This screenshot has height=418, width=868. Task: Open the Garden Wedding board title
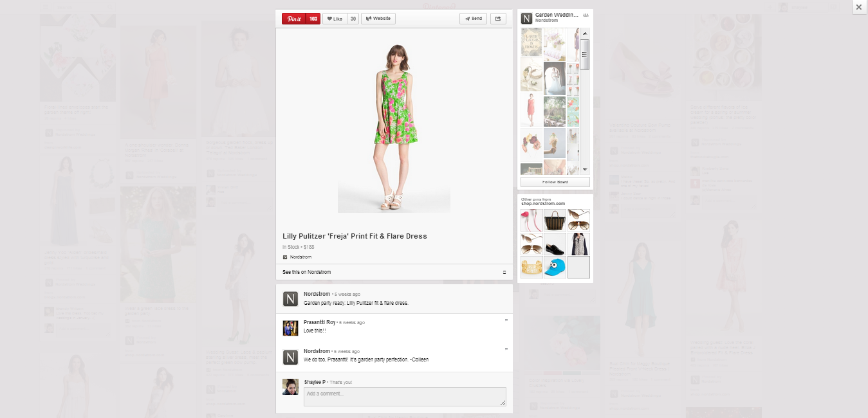pyautogui.click(x=557, y=15)
